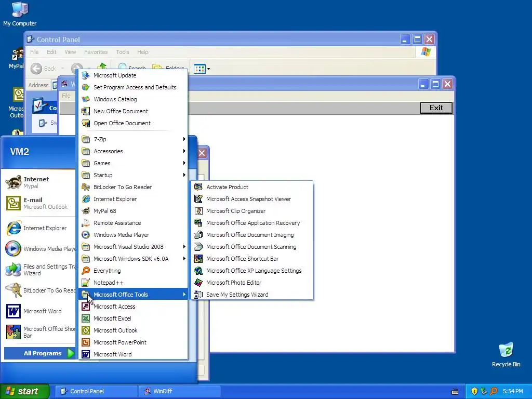
Task: Click Back button in Control Panel
Action: [44, 69]
